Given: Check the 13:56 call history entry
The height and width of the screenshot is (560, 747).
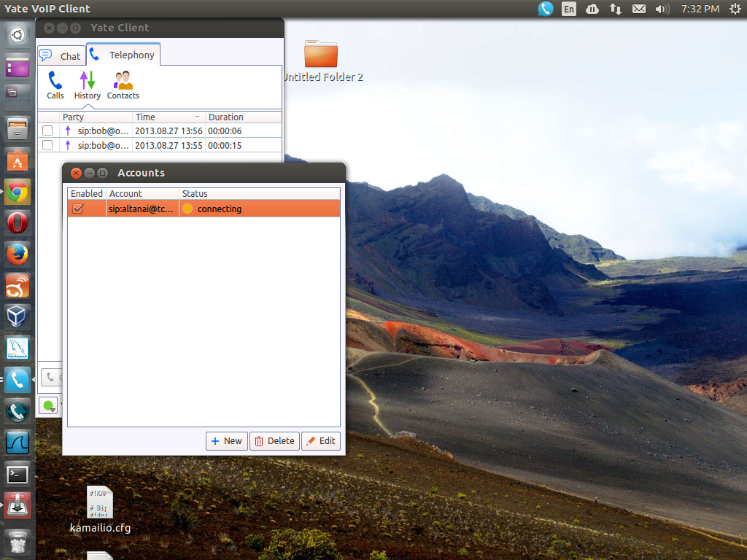Looking at the screenshot, I should (47, 131).
